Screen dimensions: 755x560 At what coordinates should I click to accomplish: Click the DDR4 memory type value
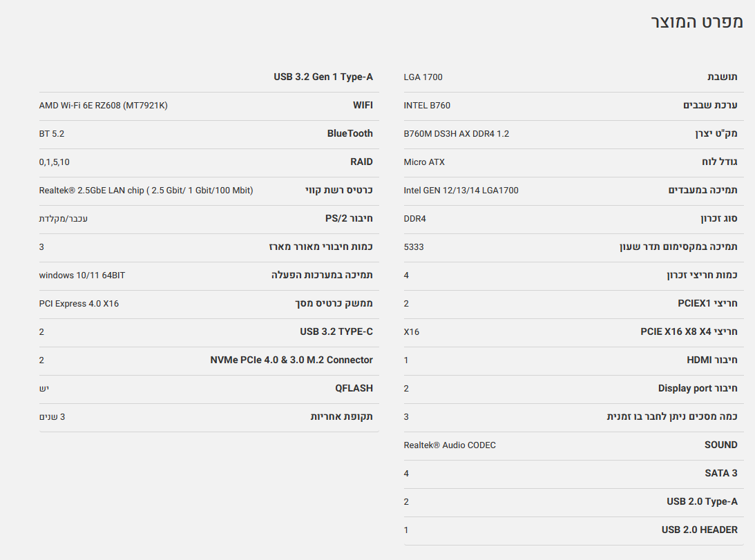[x=415, y=219]
